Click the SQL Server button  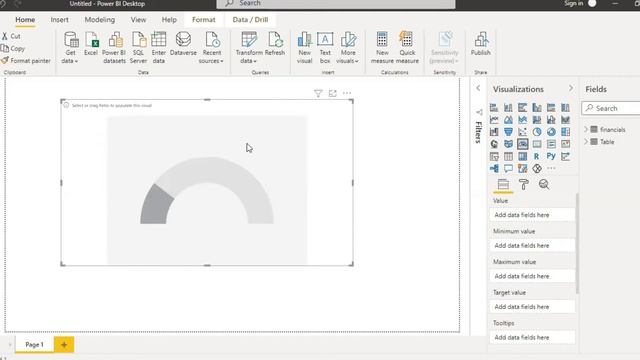pos(138,48)
